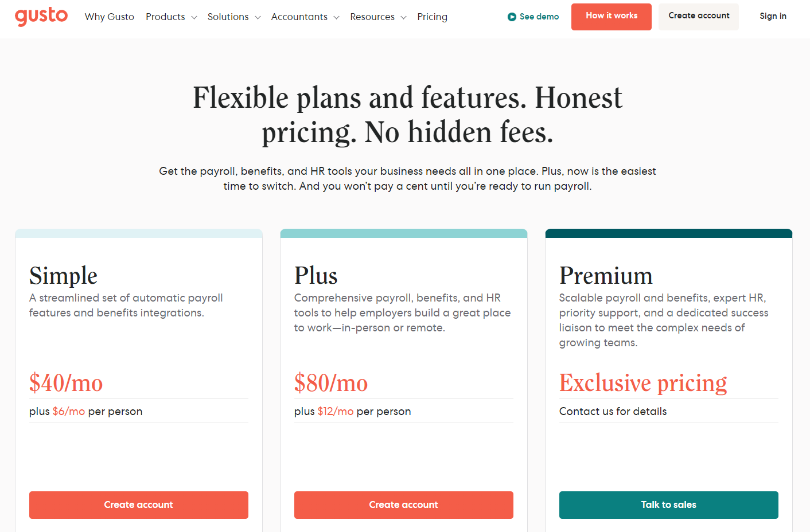The height and width of the screenshot is (532, 810).
Task: Click the Gusto logo
Action: [x=41, y=16]
